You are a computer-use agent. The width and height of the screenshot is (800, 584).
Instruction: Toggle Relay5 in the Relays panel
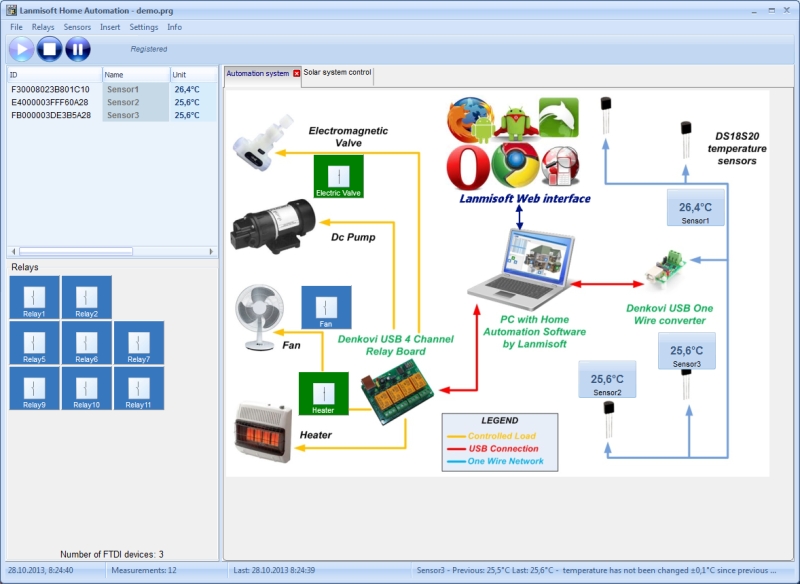pos(34,343)
